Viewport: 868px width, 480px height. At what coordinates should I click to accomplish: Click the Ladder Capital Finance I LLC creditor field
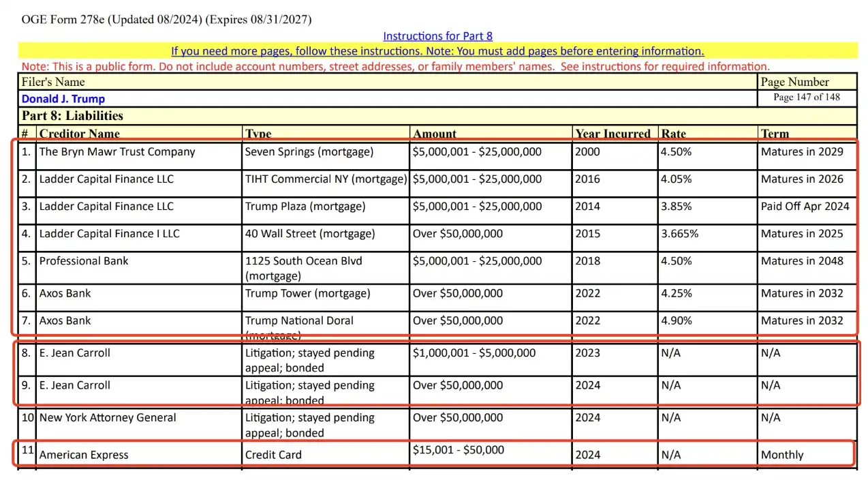[110, 234]
